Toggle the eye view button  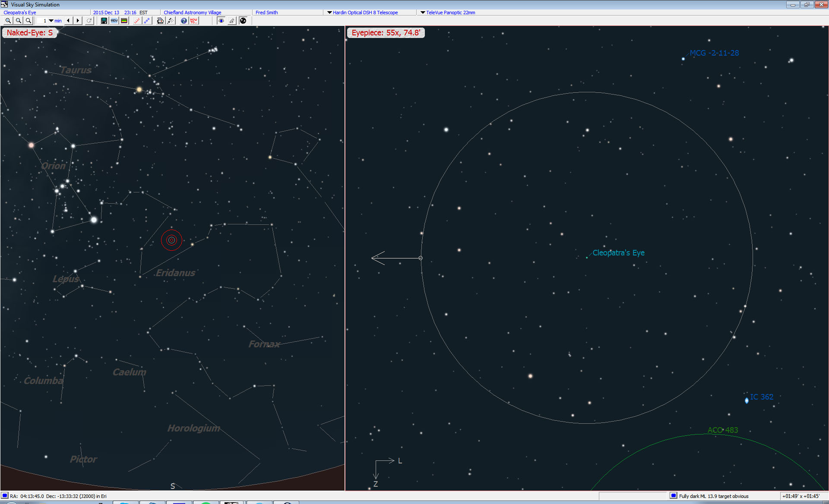pos(221,21)
